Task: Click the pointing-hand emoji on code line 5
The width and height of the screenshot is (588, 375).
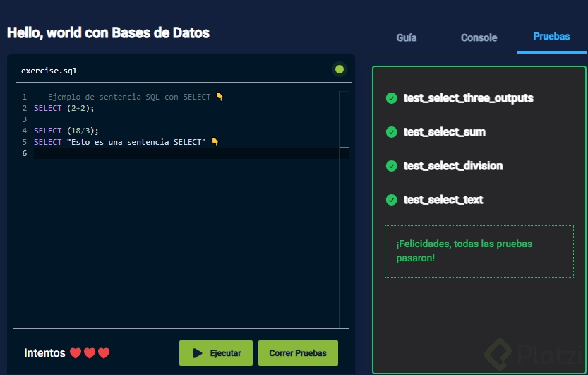Action: coord(215,142)
